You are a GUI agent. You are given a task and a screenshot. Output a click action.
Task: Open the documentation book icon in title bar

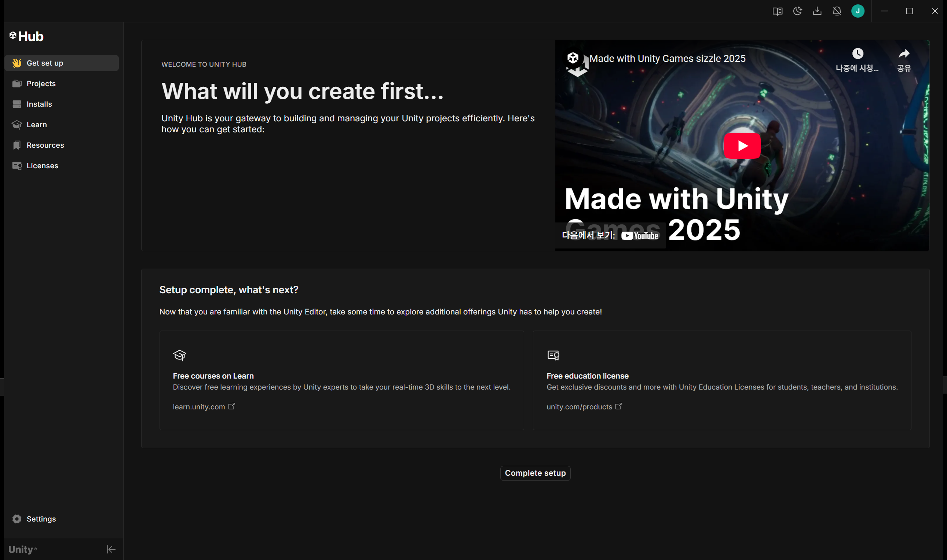777,11
